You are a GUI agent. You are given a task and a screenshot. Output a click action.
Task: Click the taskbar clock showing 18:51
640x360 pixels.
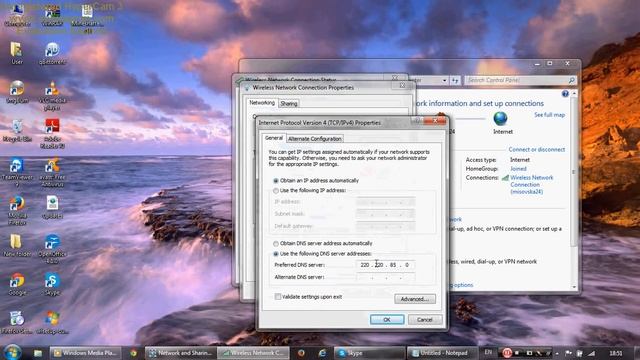(616, 353)
